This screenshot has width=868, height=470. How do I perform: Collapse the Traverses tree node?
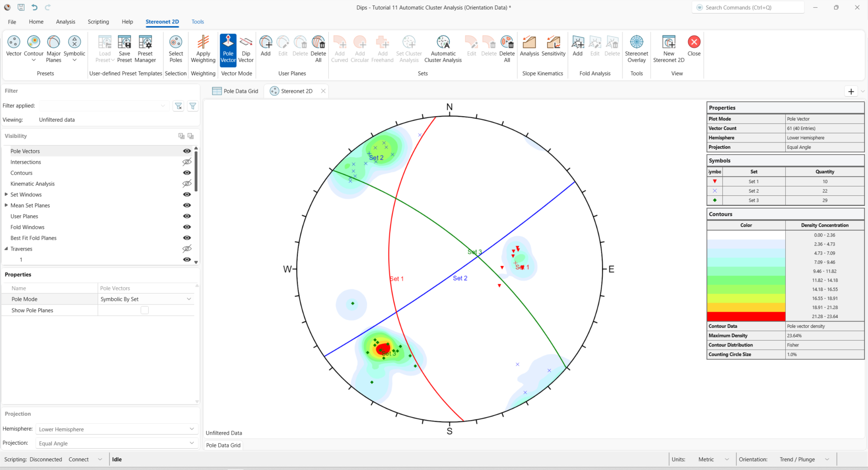point(6,249)
